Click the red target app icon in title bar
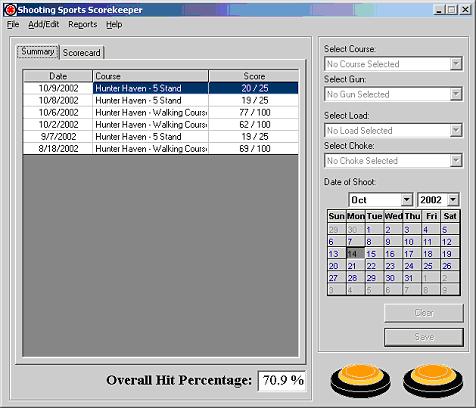This screenshot has width=476, height=408. (10, 10)
